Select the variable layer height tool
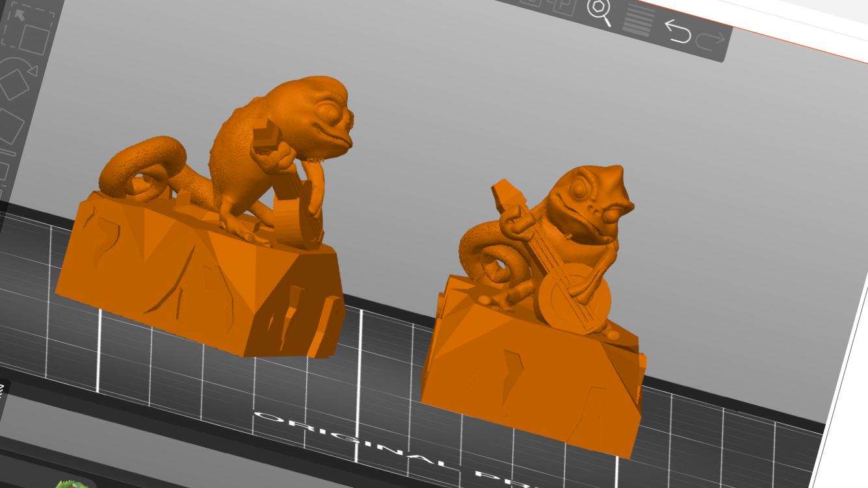This screenshot has height=488, width=868. [x=638, y=21]
